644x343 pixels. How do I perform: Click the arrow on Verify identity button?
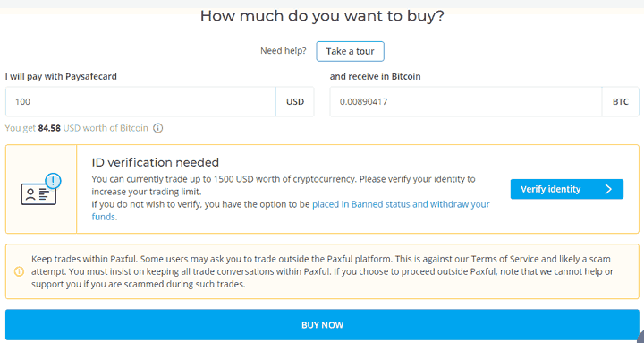609,189
